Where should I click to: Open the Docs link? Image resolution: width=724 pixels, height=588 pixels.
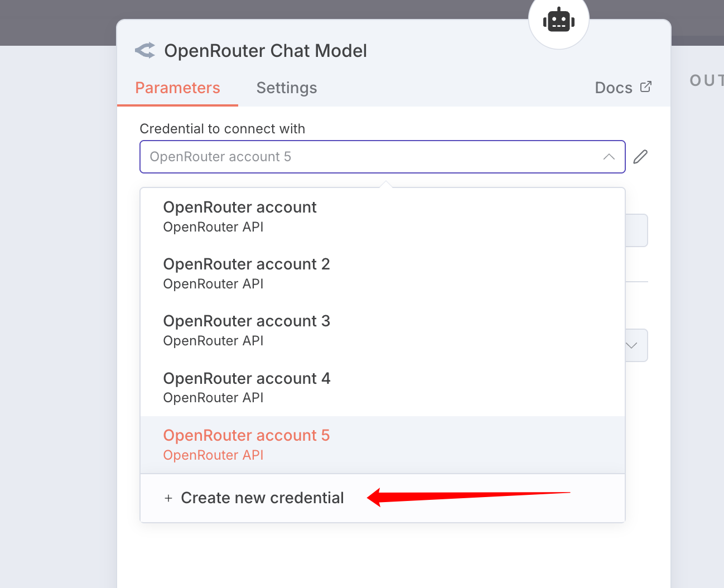click(x=613, y=88)
